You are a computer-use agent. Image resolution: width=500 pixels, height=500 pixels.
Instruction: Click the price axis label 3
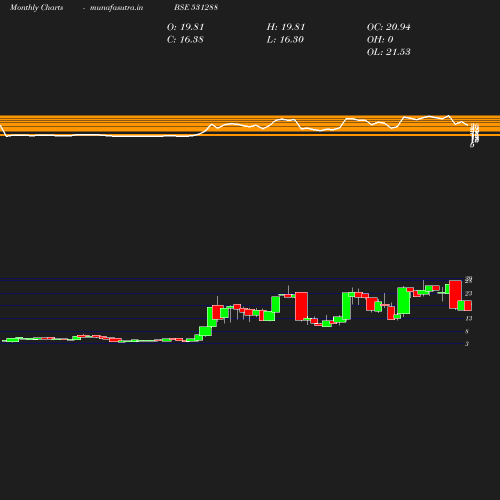(x=467, y=344)
